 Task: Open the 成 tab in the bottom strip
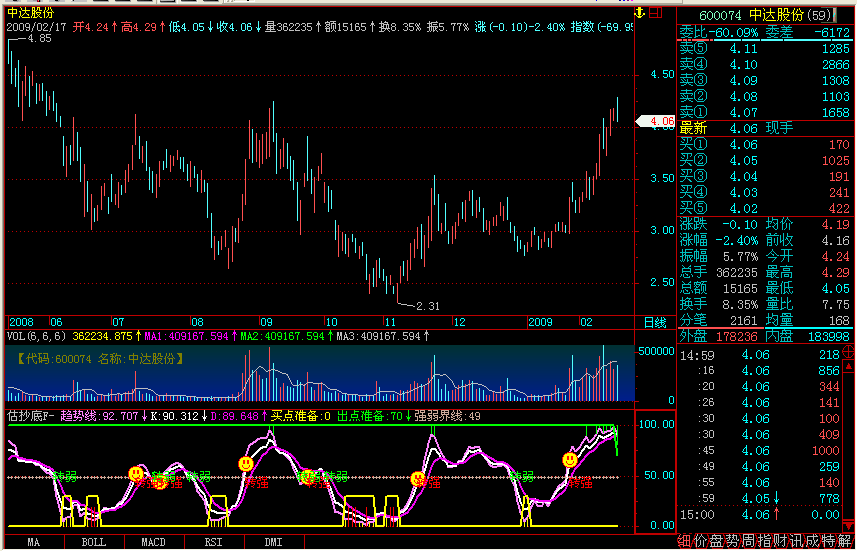pyautogui.click(x=813, y=541)
